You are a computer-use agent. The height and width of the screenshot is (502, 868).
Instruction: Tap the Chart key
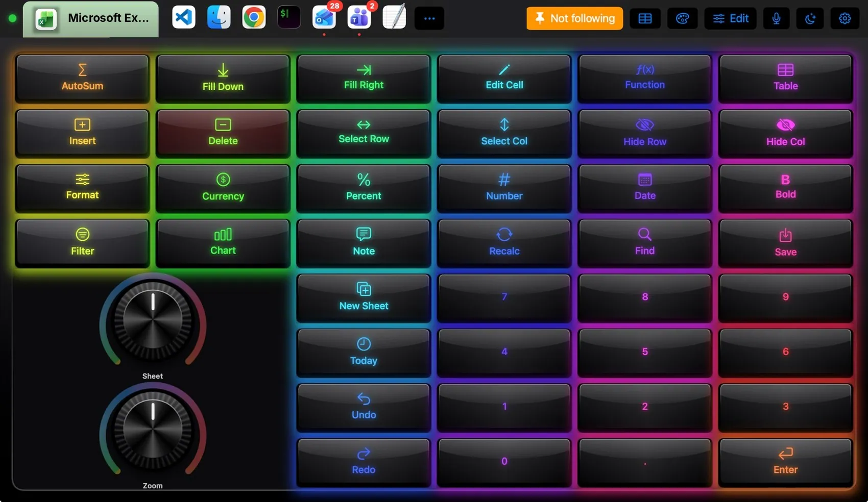pos(223,243)
